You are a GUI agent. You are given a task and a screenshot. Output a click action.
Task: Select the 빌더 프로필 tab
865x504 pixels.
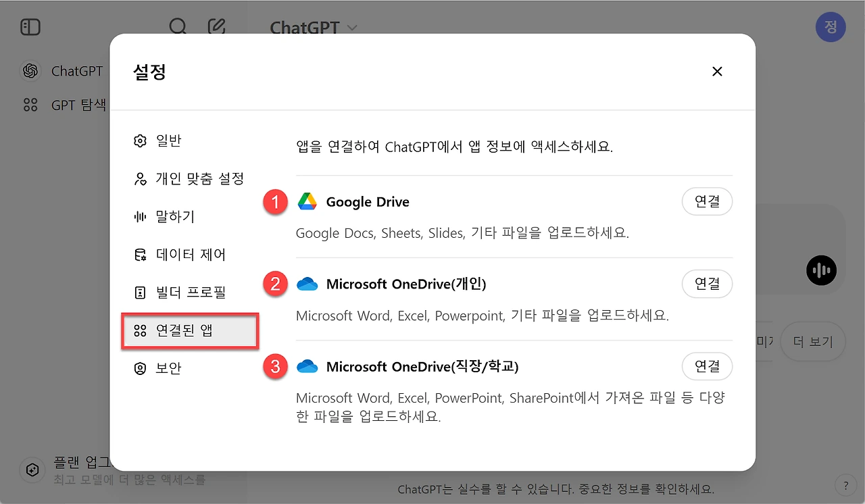tap(189, 293)
